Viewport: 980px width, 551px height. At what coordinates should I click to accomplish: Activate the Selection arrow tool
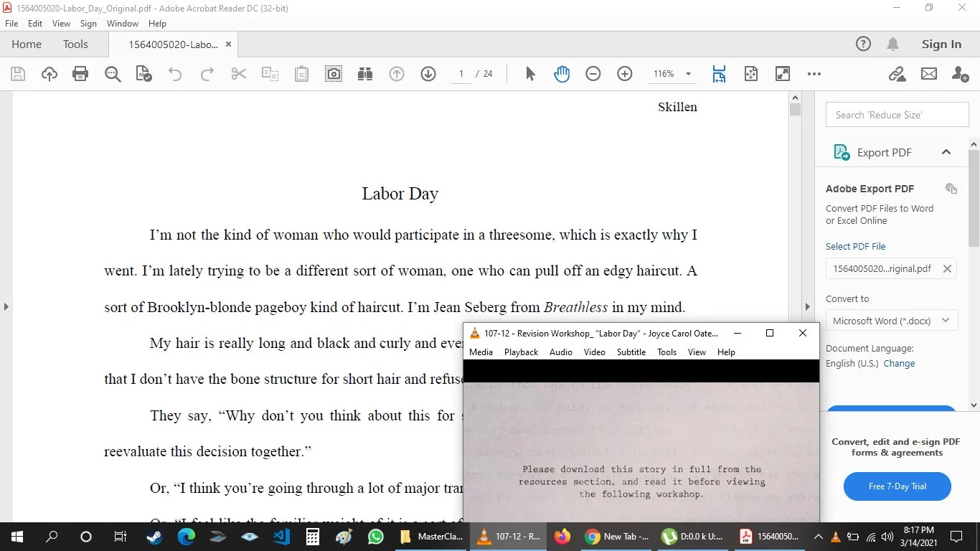(530, 74)
